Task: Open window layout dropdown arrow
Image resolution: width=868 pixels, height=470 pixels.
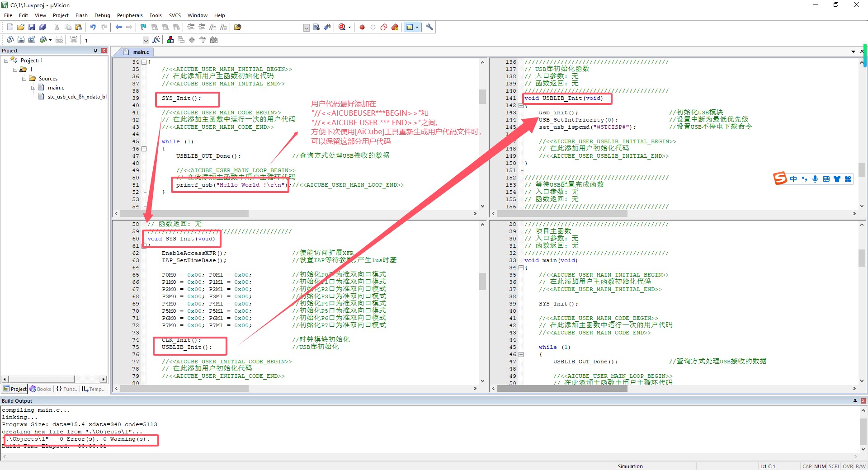Action: tap(417, 27)
